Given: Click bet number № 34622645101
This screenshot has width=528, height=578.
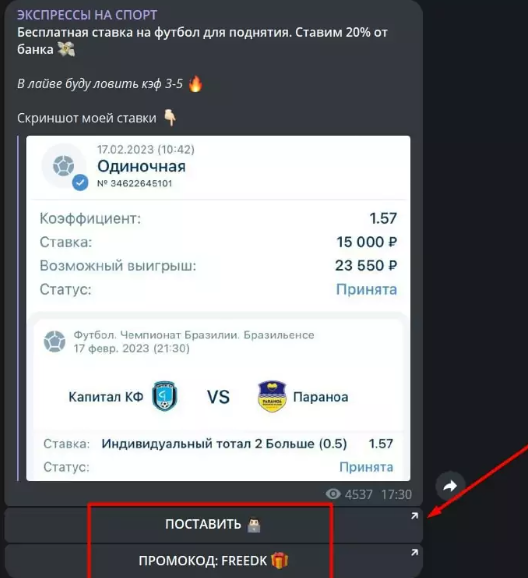Looking at the screenshot, I should pyautogui.click(x=135, y=183).
